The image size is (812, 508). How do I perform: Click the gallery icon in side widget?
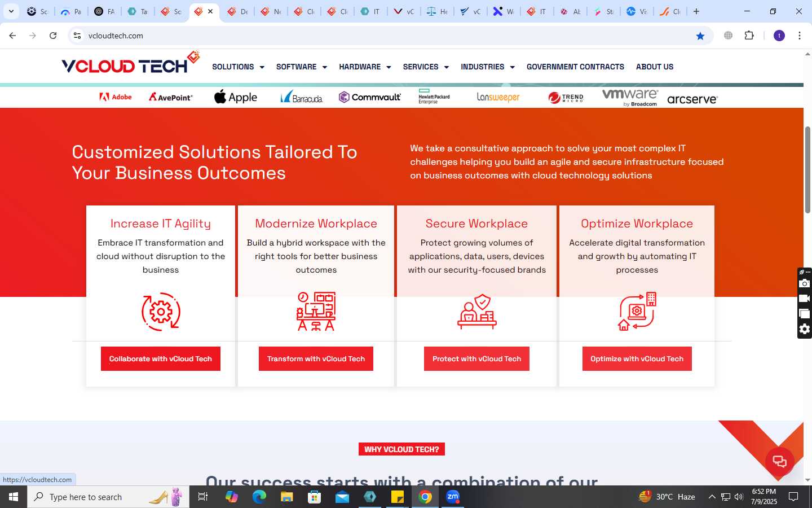point(805,314)
